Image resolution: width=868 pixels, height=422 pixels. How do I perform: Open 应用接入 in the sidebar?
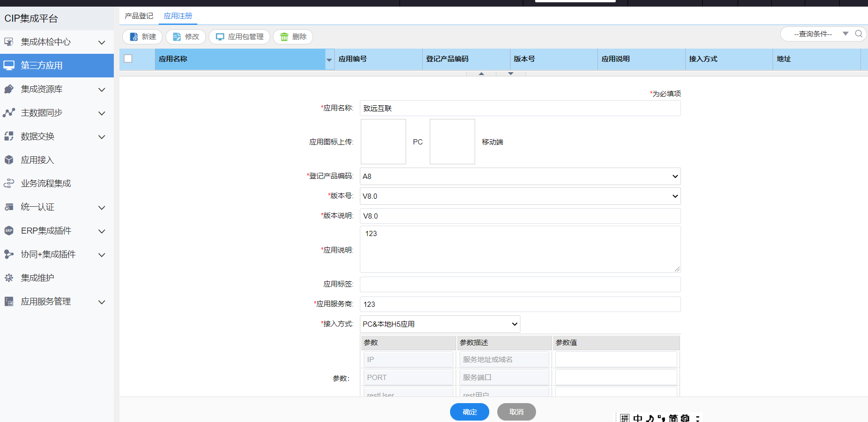(37, 160)
